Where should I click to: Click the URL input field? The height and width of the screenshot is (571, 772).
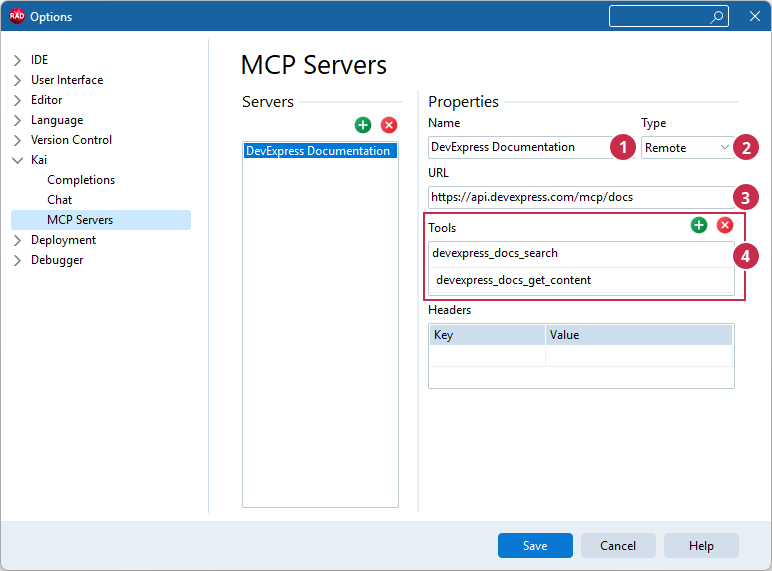[581, 197]
